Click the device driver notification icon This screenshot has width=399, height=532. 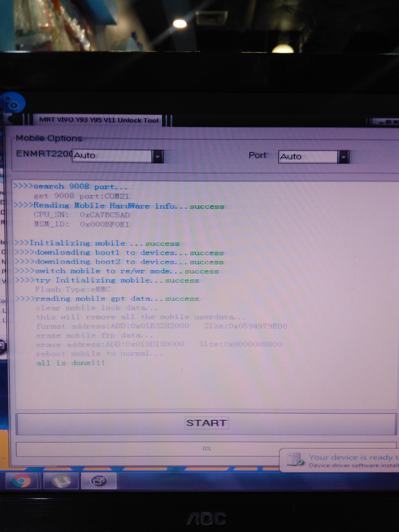click(296, 460)
